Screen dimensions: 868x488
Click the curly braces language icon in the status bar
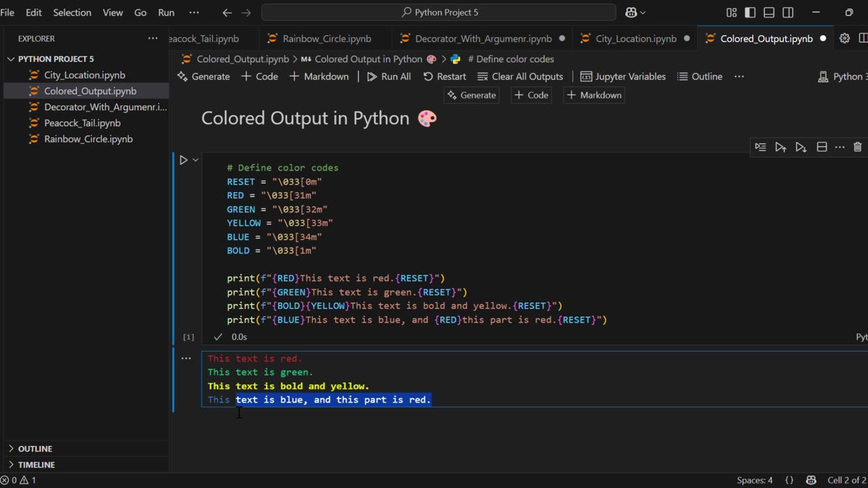point(789,481)
